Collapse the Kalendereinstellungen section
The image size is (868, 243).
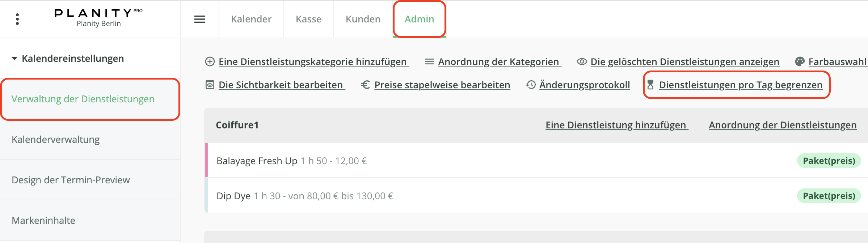point(14,58)
